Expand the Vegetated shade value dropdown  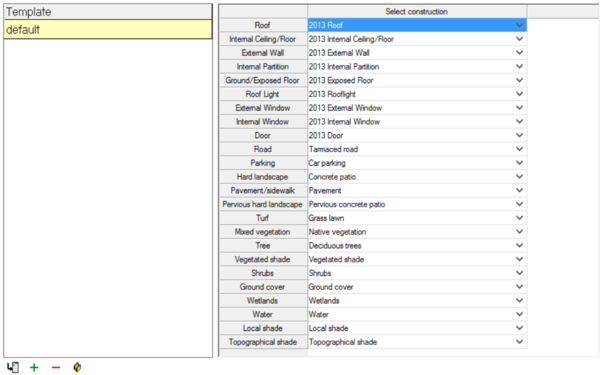point(519,259)
